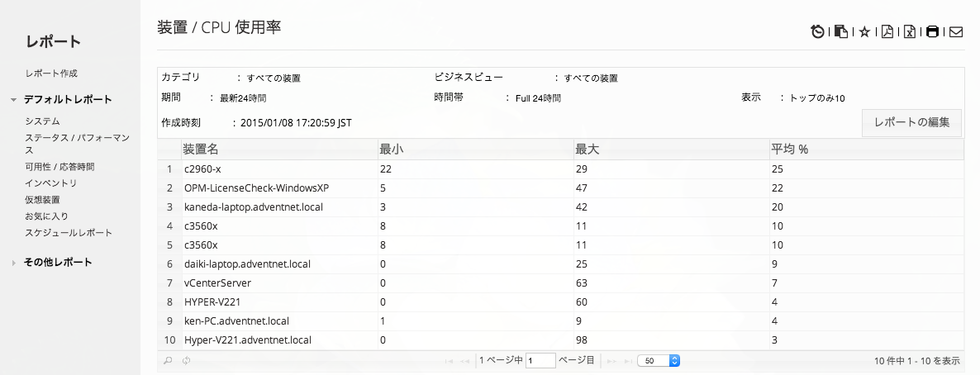Viewport: 980px width, 375px height.
Task: Click device ken-PC.adventnet.local
Action: click(236, 320)
